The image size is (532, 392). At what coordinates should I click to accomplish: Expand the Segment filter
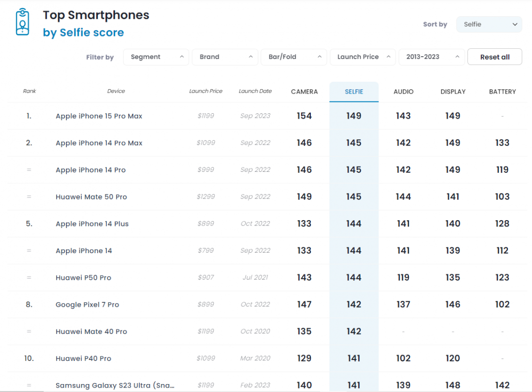click(x=156, y=57)
